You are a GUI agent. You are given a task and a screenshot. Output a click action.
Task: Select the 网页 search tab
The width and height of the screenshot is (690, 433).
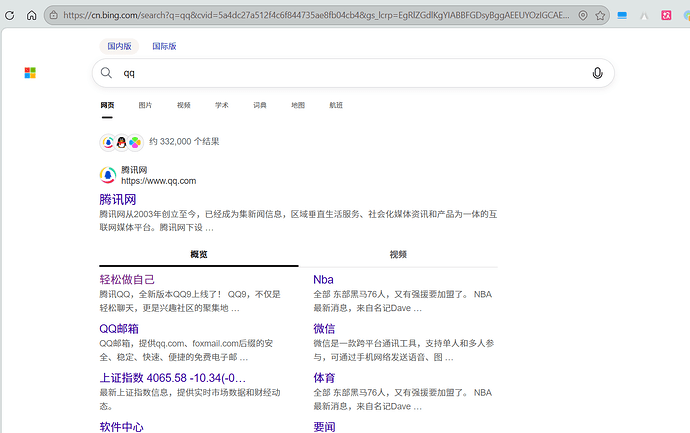[x=107, y=105]
